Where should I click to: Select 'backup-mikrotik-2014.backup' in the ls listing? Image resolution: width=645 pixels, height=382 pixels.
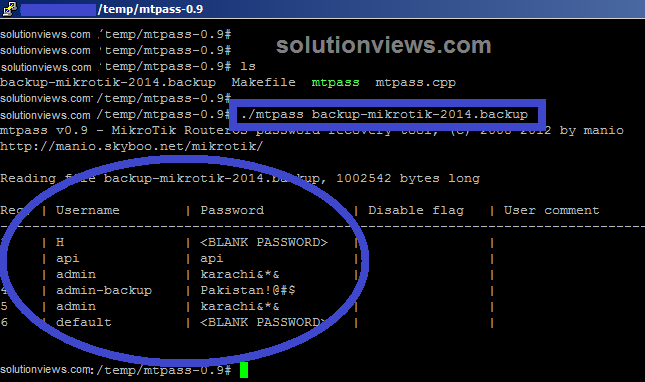(x=108, y=83)
